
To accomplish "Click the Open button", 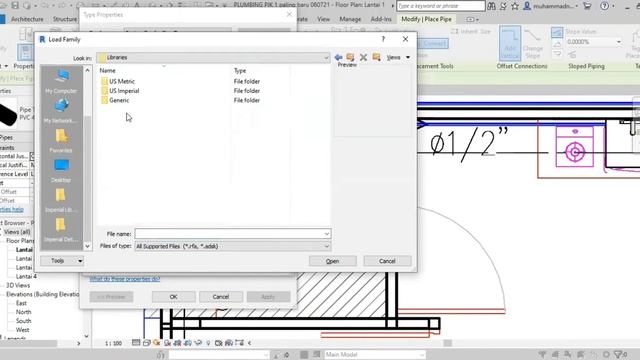I will [333, 261].
